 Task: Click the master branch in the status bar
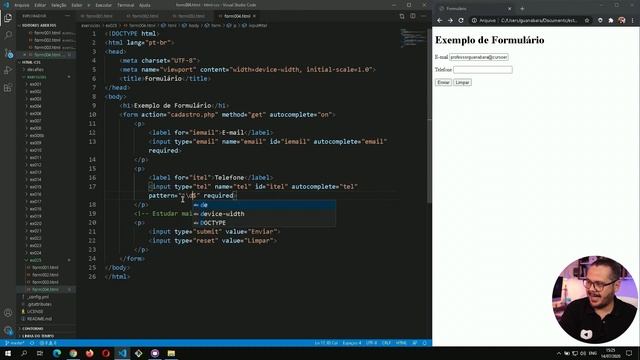tap(15, 343)
